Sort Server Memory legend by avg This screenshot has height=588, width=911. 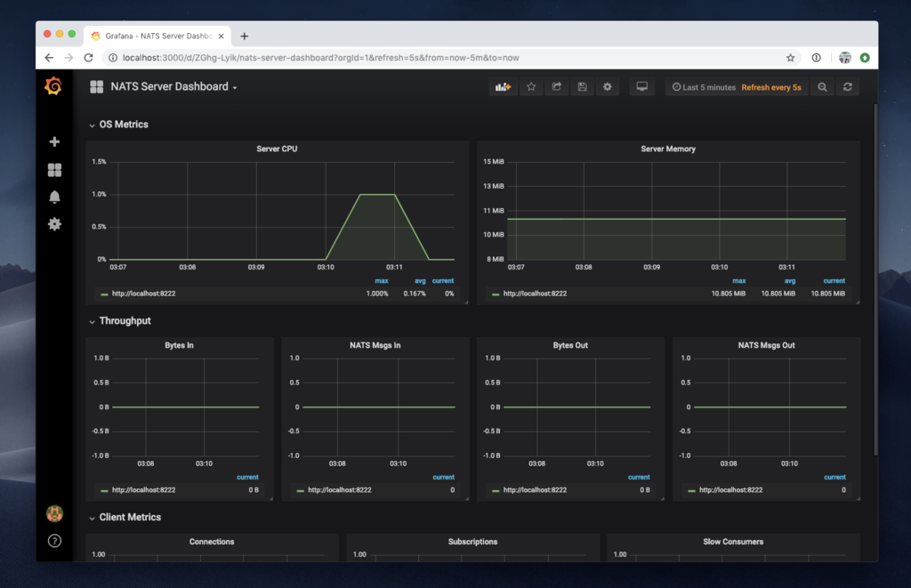click(790, 280)
